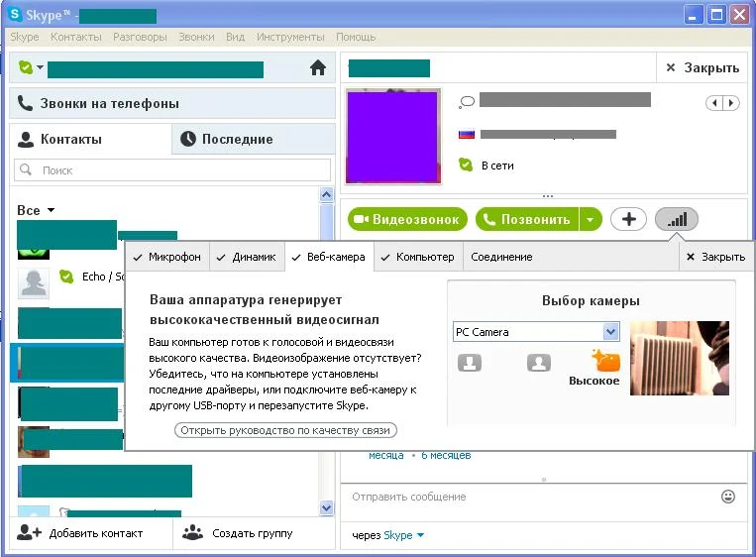The width and height of the screenshot is (756, 557).
Task: Open the Разговоры menu
Action: point(140,37)
